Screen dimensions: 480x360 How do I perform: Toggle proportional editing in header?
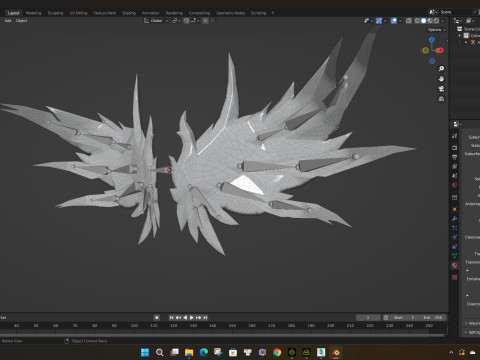205,21
